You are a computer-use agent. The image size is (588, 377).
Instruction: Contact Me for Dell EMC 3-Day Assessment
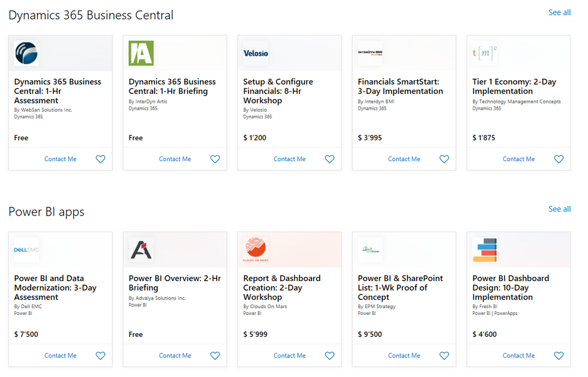coord(61,356)
